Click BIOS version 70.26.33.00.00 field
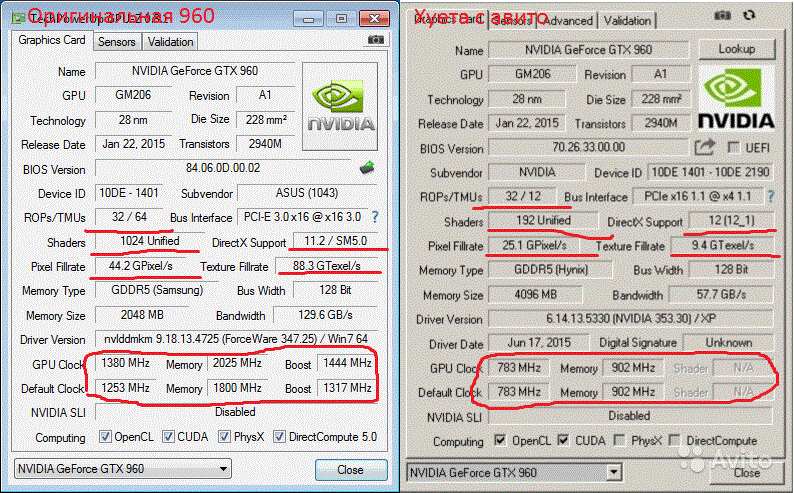 coord(588,147)
